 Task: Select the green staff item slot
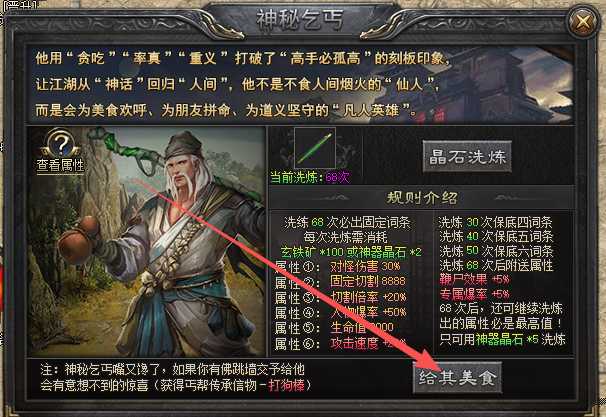(315, 148)
